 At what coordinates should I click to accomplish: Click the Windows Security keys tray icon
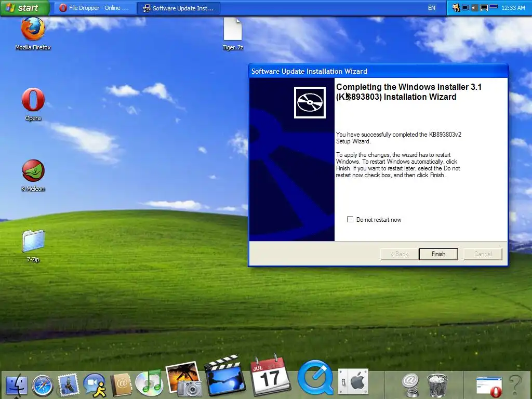(456, 7)
